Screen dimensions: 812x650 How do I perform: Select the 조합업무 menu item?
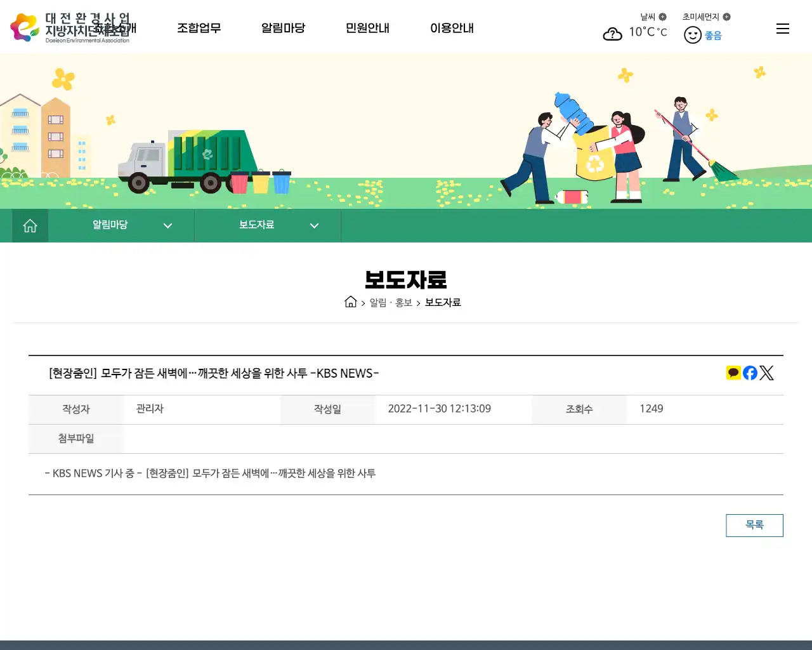point(199,28)
